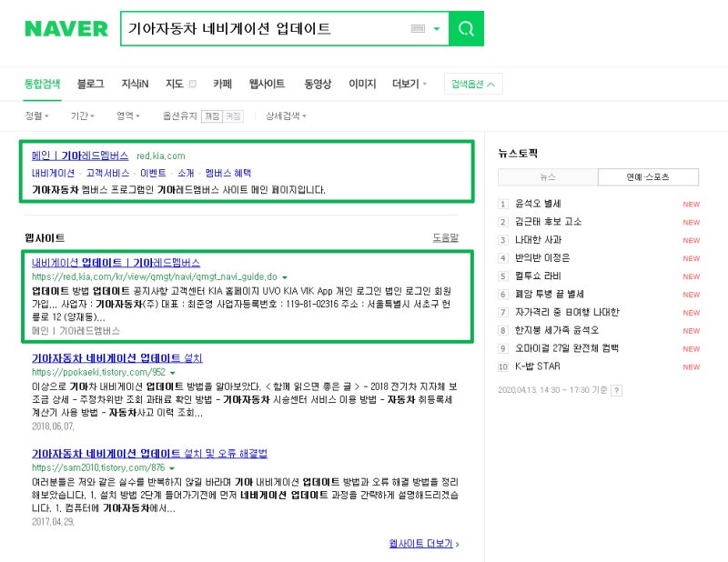
Task: Click the 멤버스 혜택 sublink
Action: tap(228, 173)
